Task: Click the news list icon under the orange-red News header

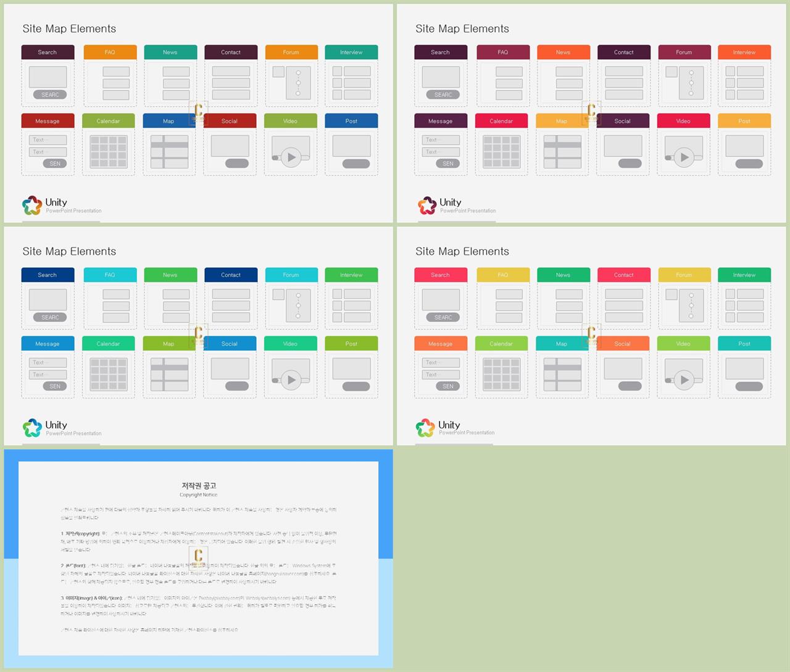Action: (x=569, y=83)
